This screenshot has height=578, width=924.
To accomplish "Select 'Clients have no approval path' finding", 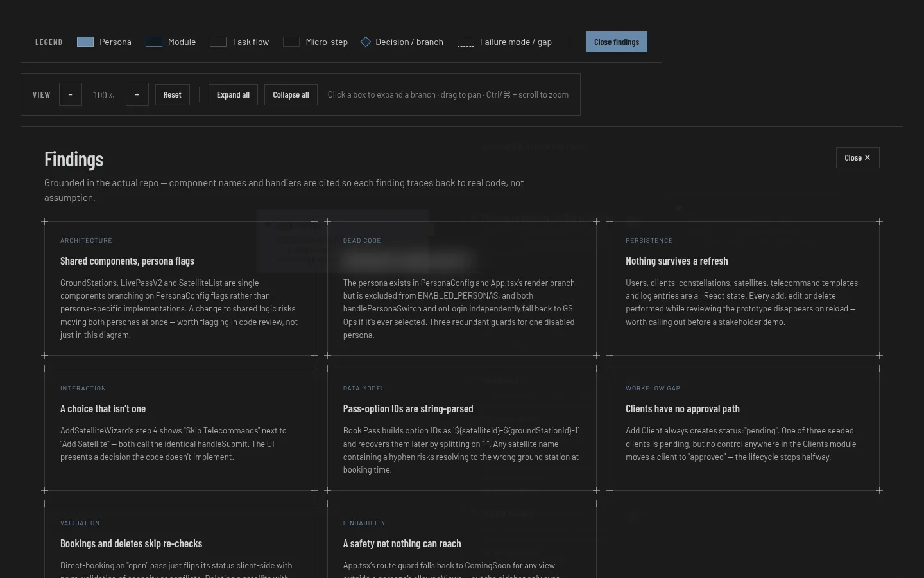I will (x=744, y=430).
